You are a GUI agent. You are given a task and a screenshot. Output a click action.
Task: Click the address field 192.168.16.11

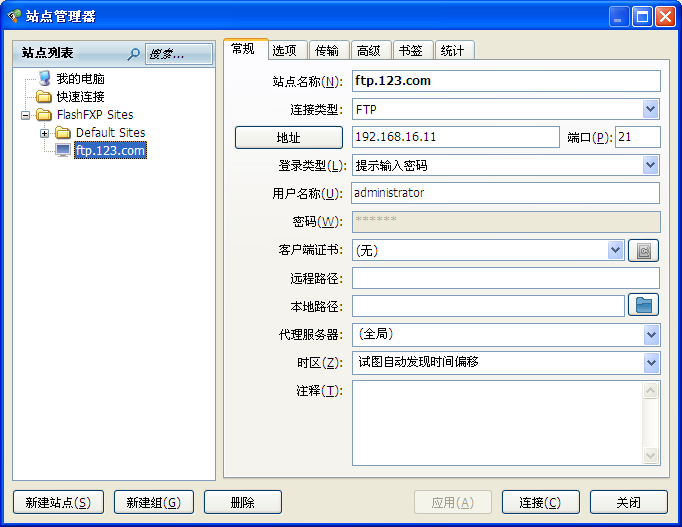pos(455,137)
